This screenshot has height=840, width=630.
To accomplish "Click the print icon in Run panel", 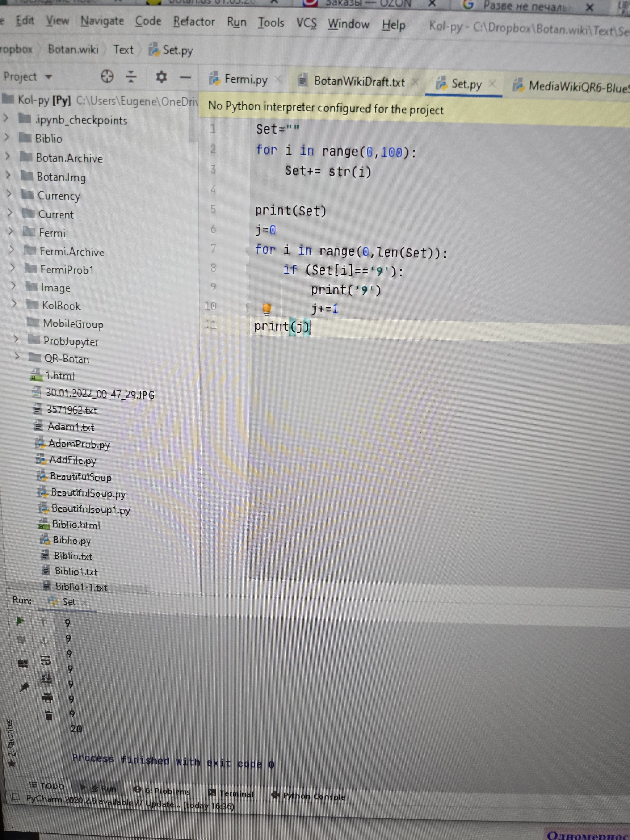I will point(47,698).
